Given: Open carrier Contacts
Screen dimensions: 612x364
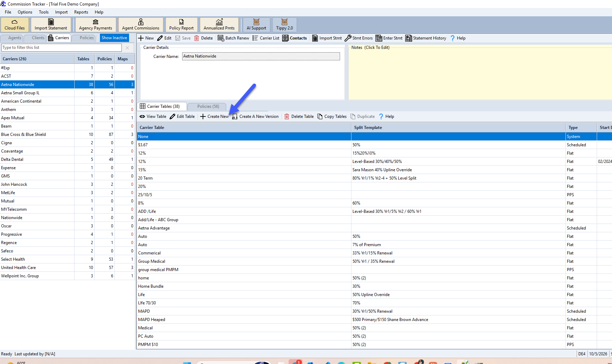Looking at the screenshot, I should coord(295,38).
